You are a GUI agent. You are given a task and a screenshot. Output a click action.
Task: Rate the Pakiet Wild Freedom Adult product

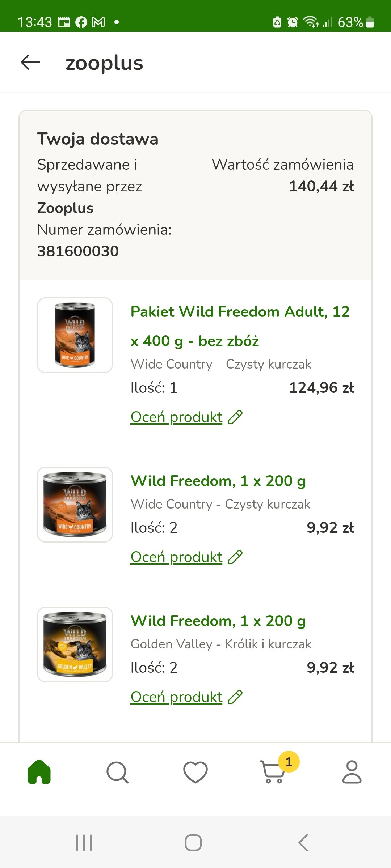[176, 417]
